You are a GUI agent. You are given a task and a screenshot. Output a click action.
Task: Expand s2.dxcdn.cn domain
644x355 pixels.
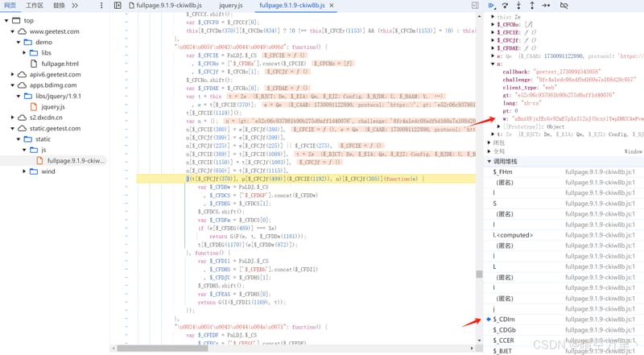coord(12,117)
